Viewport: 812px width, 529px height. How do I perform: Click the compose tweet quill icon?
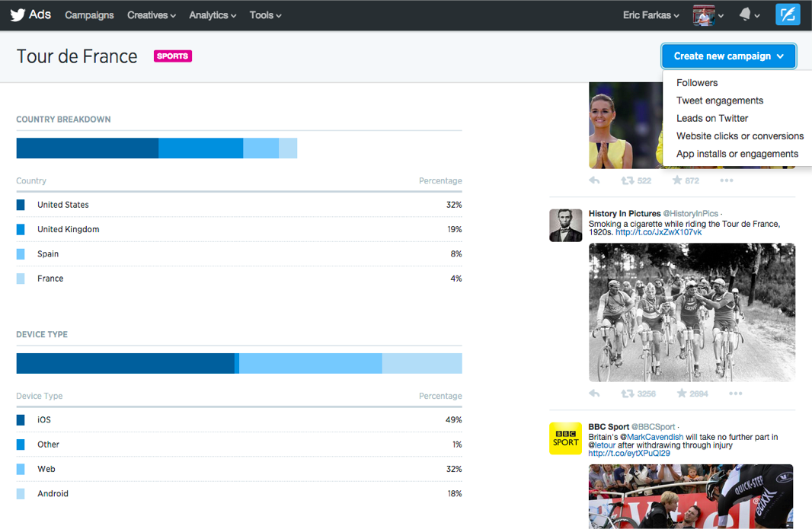pyautogui.click(x=788, y=14)
